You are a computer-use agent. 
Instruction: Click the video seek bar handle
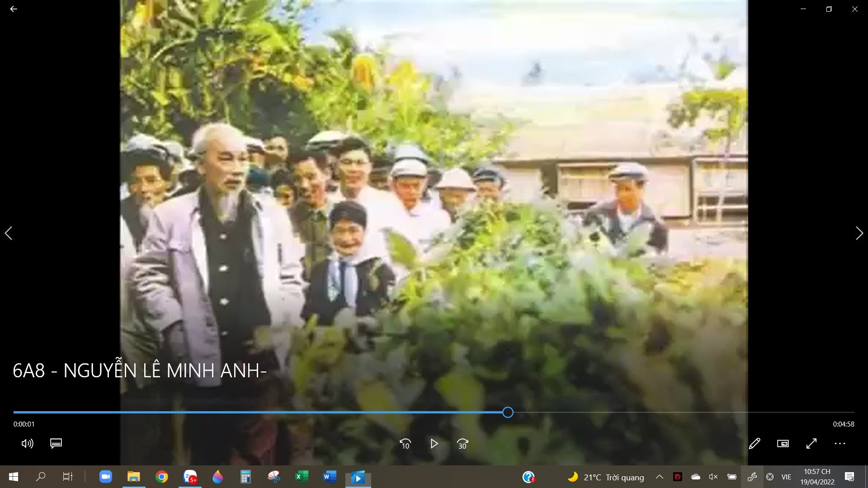508,412
